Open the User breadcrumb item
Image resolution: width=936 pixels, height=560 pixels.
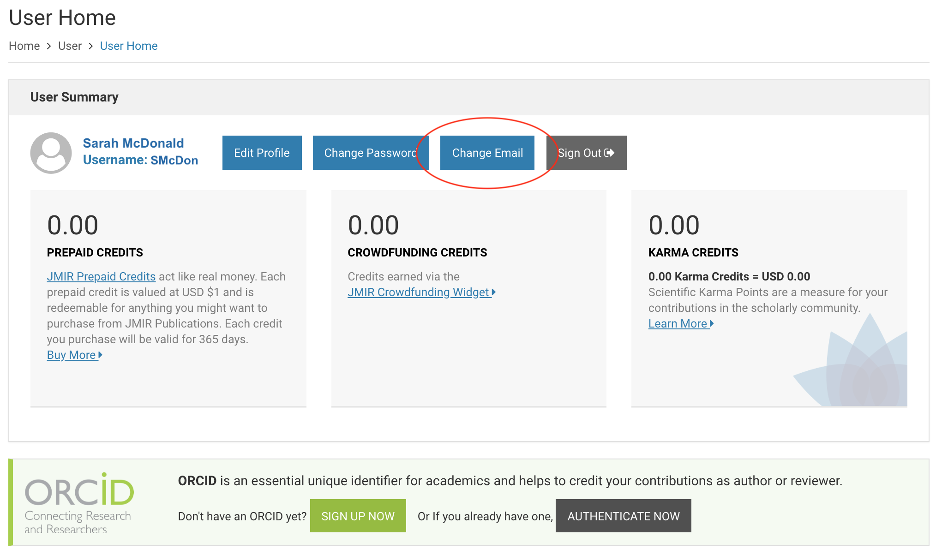pos(70,46)
